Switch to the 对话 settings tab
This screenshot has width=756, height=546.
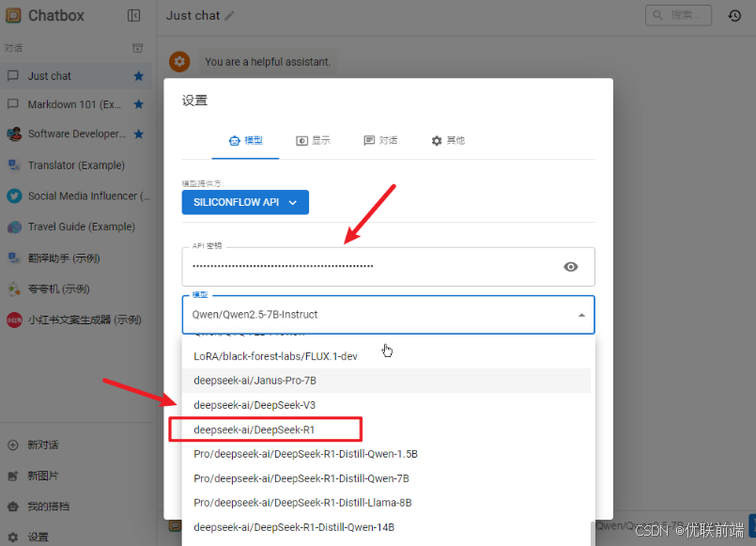click(380, 140)
